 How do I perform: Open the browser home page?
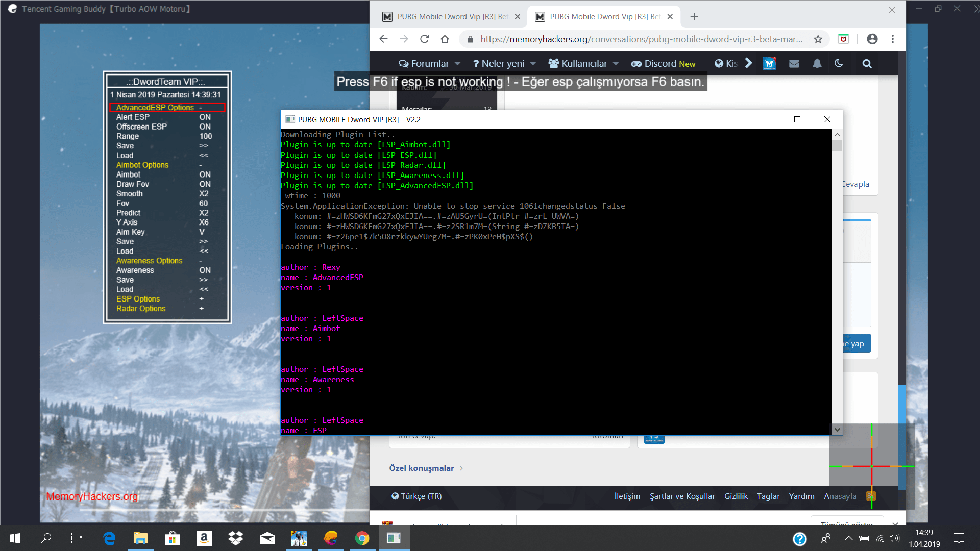(445, 39)
